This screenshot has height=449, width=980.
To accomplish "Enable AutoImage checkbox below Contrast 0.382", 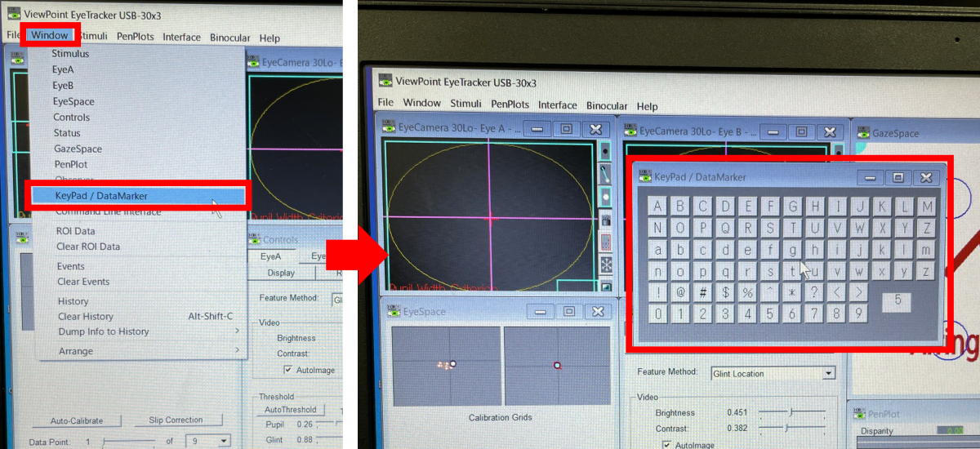I will tap(667, 445).
